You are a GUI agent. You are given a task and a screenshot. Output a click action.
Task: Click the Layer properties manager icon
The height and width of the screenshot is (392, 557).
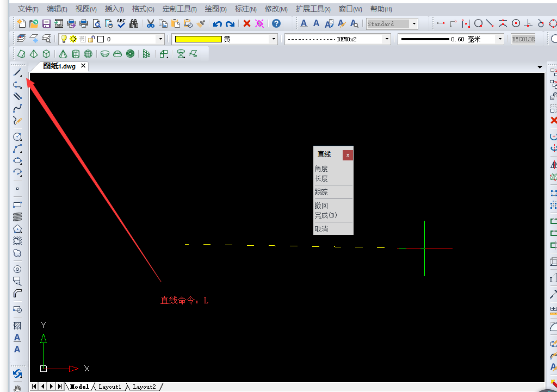coord(21,39)
